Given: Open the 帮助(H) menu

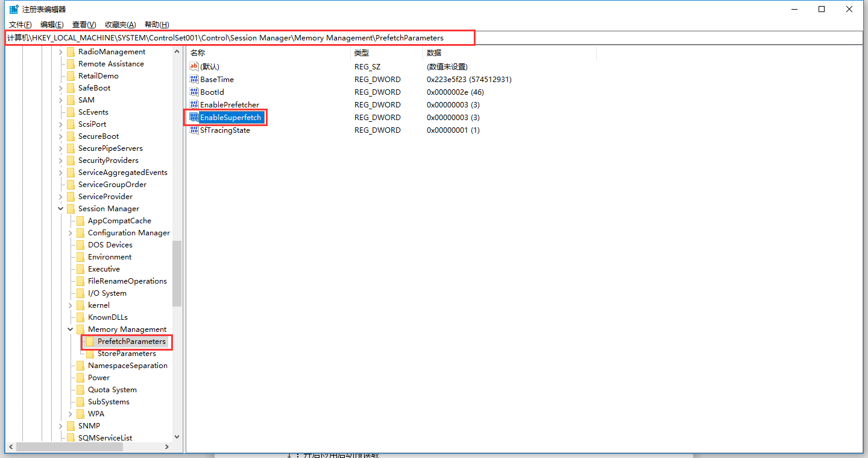Looking at the screenshot, I should click(157, 25).
